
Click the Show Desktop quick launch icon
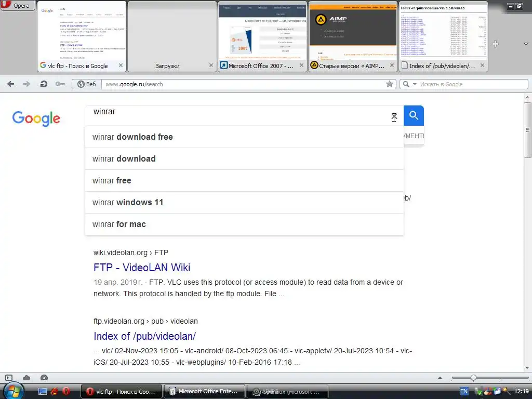43,392
